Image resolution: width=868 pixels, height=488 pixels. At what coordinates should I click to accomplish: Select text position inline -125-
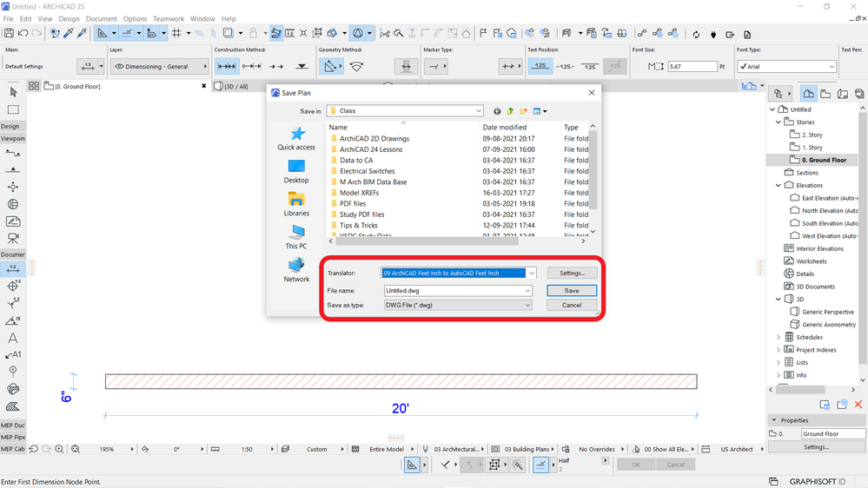click(x=565, y=66)
